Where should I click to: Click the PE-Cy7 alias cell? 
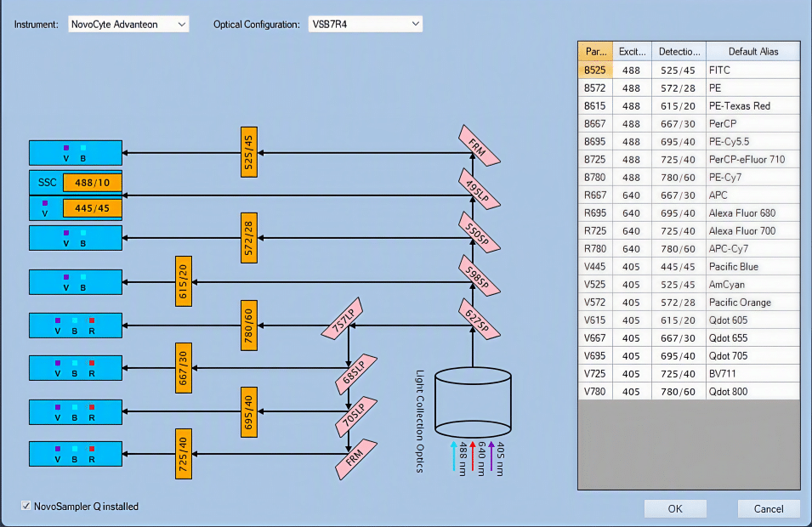pos(753,177)
